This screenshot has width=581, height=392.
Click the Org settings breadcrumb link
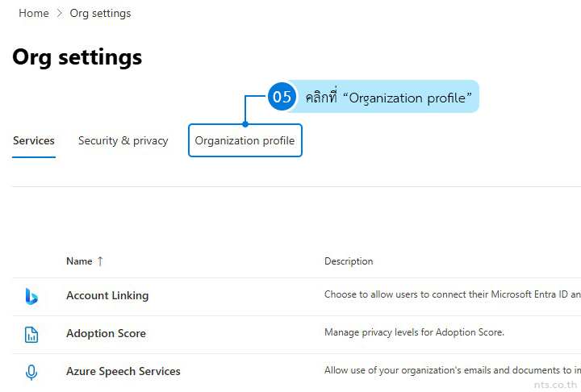coord(100,14)
